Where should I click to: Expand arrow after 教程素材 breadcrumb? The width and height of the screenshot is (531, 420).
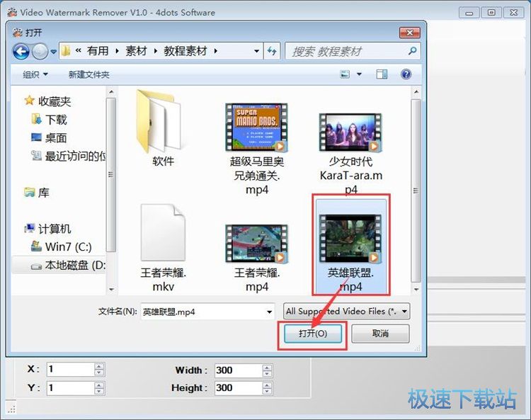(216, 51)
